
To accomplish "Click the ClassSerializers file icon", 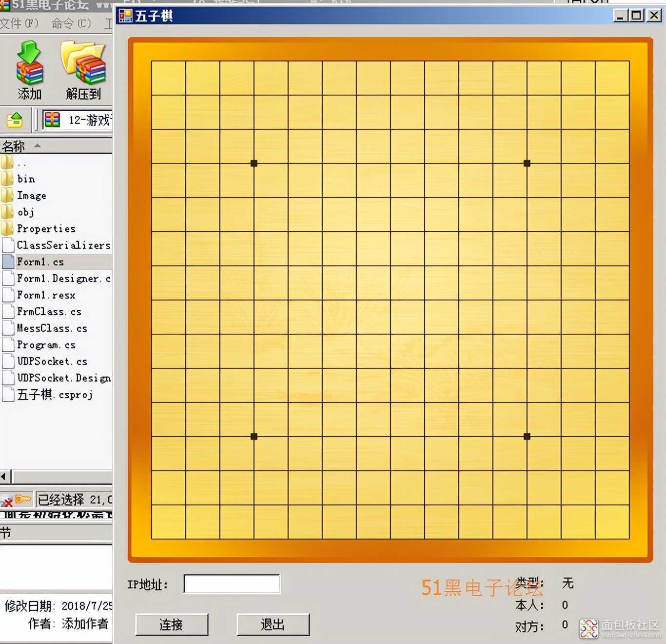I will pos(8,245).
